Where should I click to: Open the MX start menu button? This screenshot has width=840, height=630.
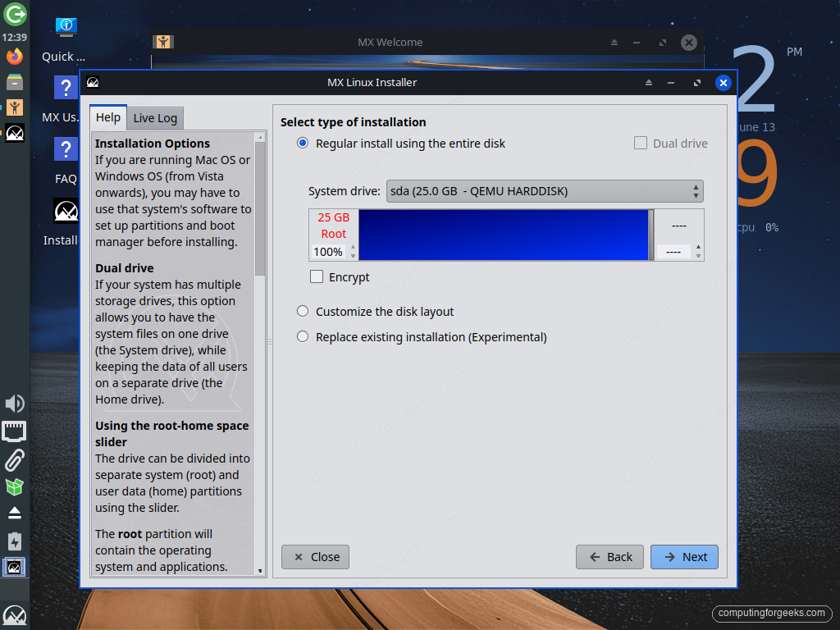click(15, 616)
